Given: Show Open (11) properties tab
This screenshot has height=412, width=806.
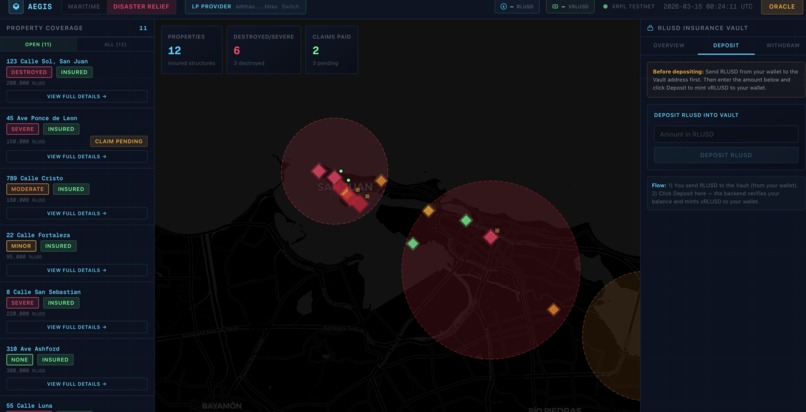Looking at the screenshot, I should [x=39, y=44].
